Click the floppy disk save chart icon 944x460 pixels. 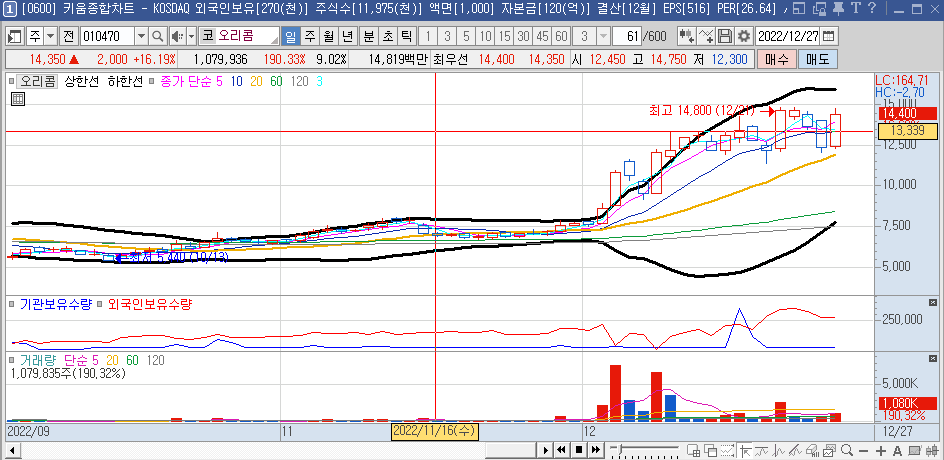pyautogui.click(x=725, y=36)
